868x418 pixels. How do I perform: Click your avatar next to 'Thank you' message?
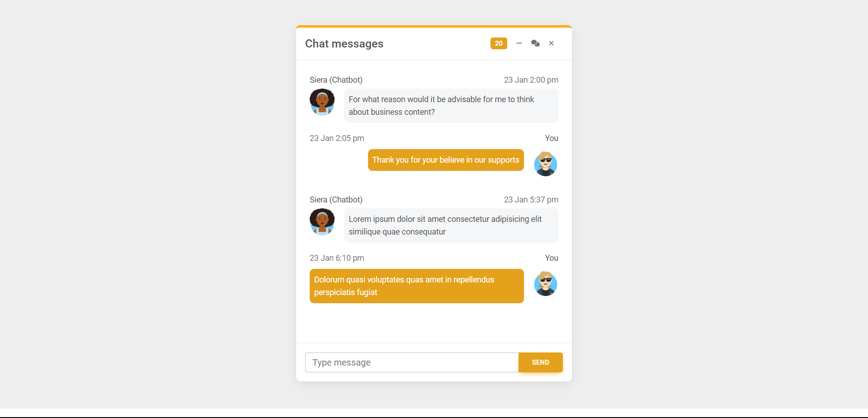click(546, 164)
